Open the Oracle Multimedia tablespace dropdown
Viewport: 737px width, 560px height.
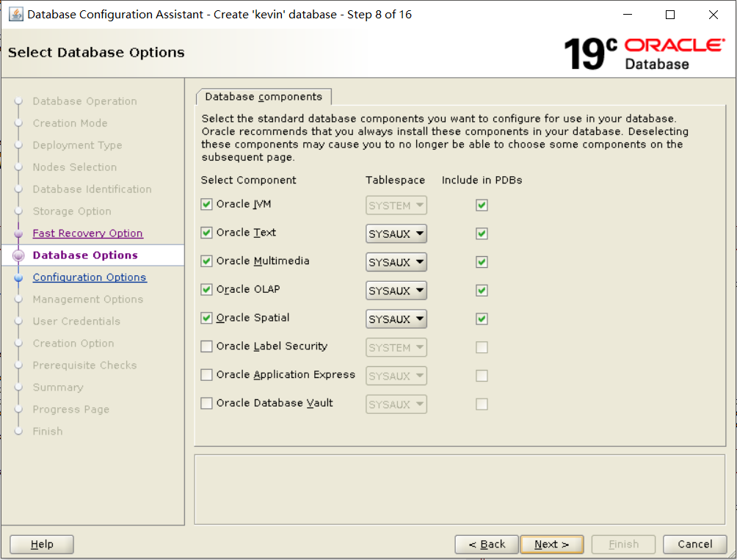[396, 262]
